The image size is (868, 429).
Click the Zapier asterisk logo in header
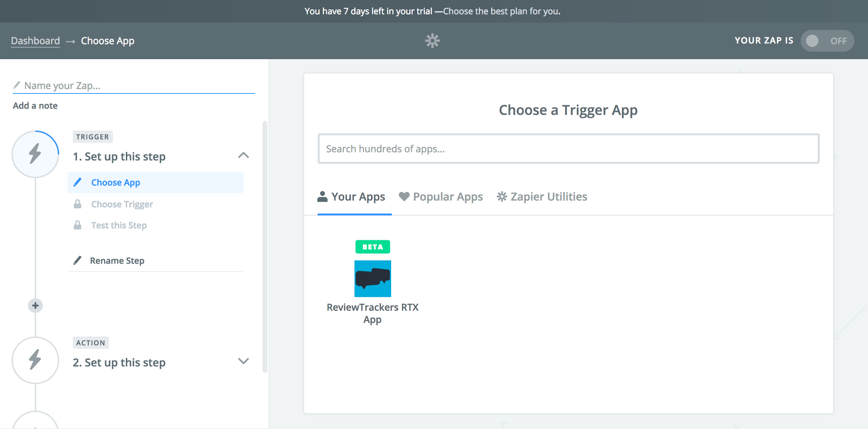[x=432, y=41]
